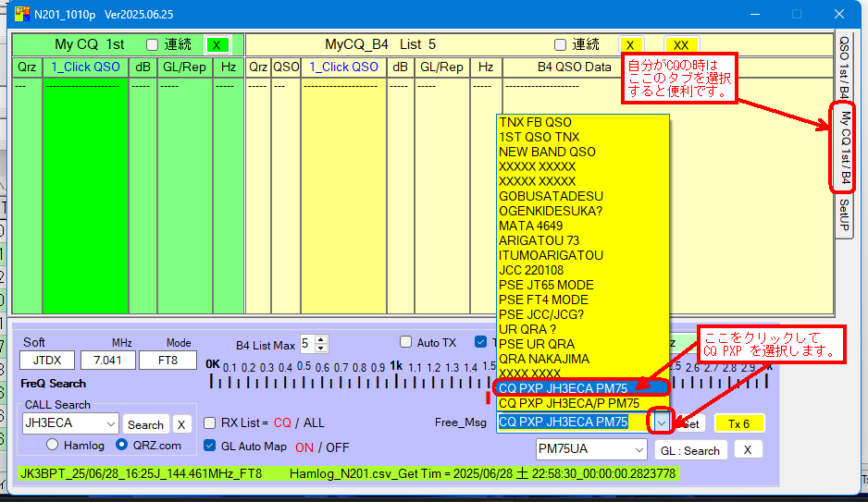Select MATA 4649 message
Viewport: 868px width, 502px height.
tap(583, 227)
